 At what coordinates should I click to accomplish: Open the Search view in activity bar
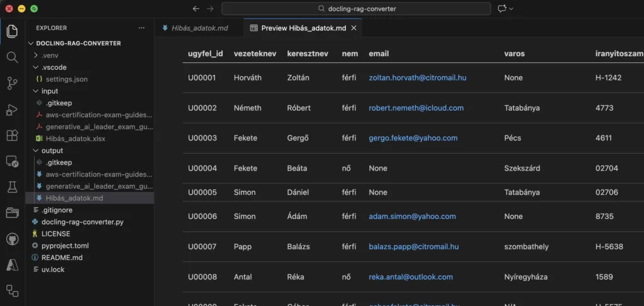[x=12, y=57]
